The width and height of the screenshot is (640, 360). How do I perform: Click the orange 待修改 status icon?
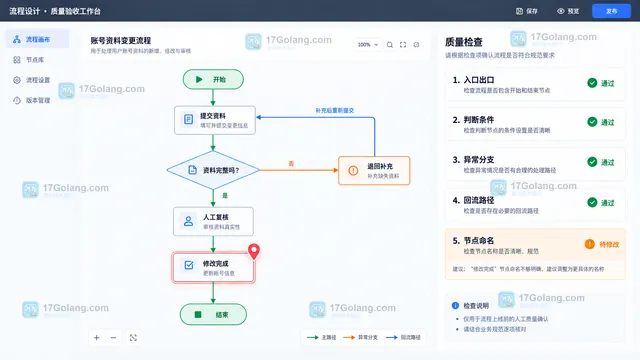click(590, 244)
